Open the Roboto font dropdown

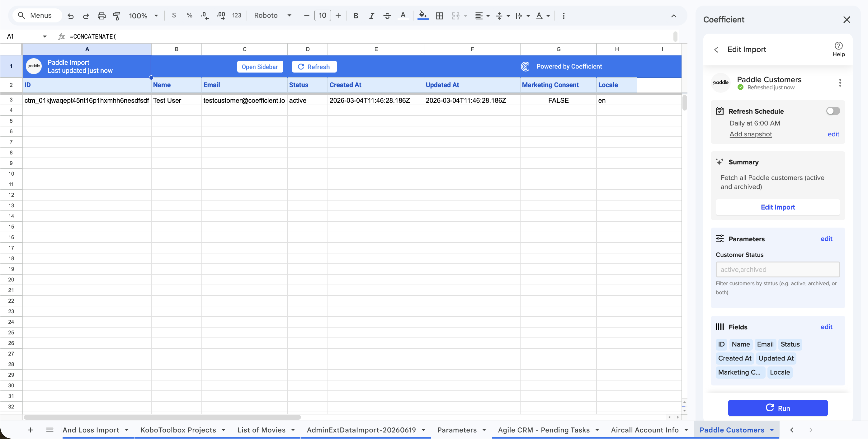[273, 16]
